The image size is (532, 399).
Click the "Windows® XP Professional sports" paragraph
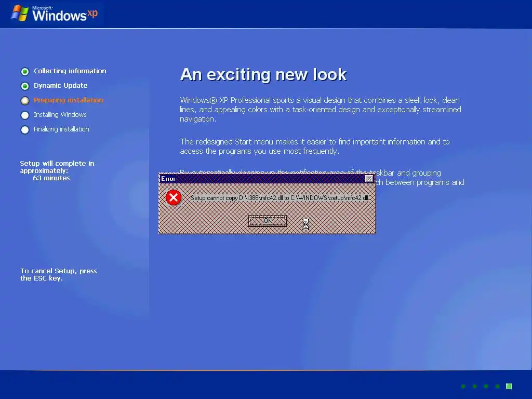[321, 110]
